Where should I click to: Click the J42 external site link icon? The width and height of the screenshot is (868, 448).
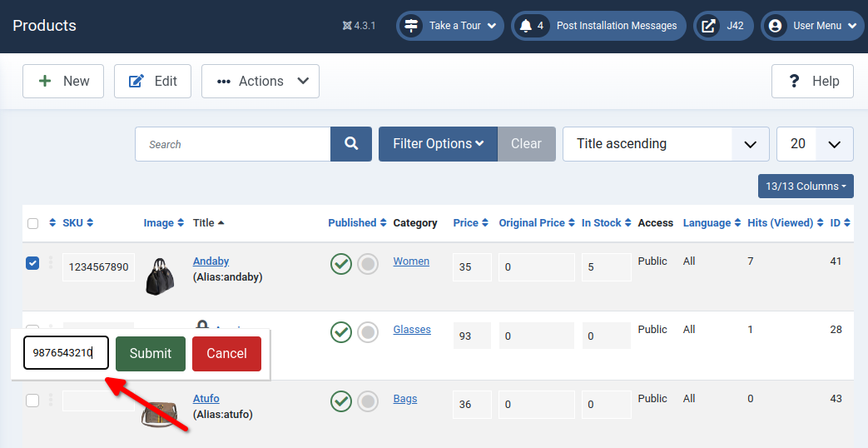708,26
